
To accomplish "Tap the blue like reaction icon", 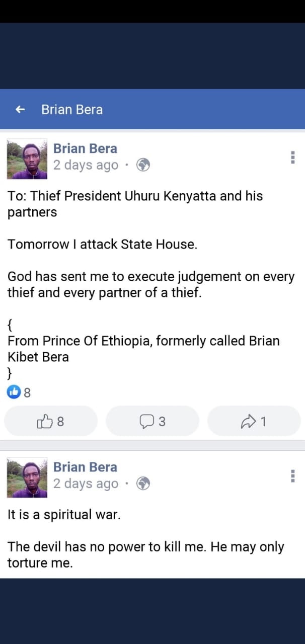I will pos(13,392).
